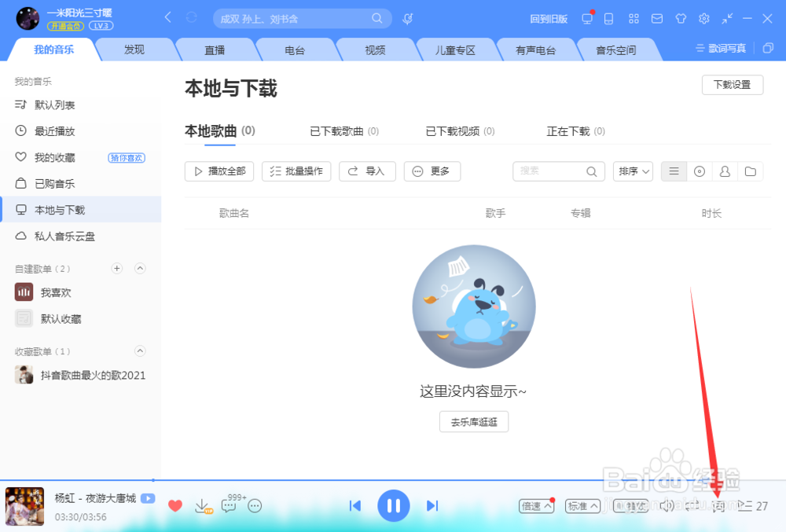Open the 排序 sort dropdown
The image size is (786, 532).
click(x=633, y=171)
